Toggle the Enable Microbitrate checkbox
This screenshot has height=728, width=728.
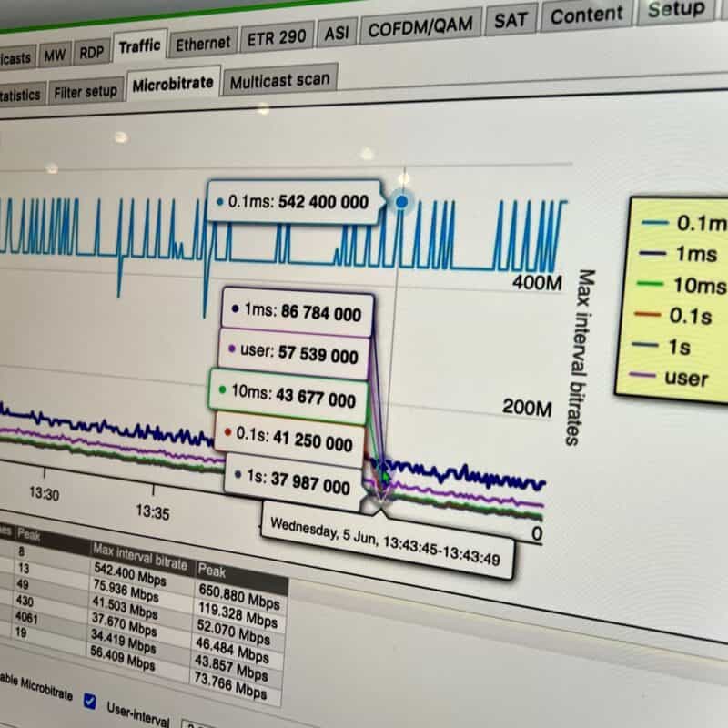[89, 701]
